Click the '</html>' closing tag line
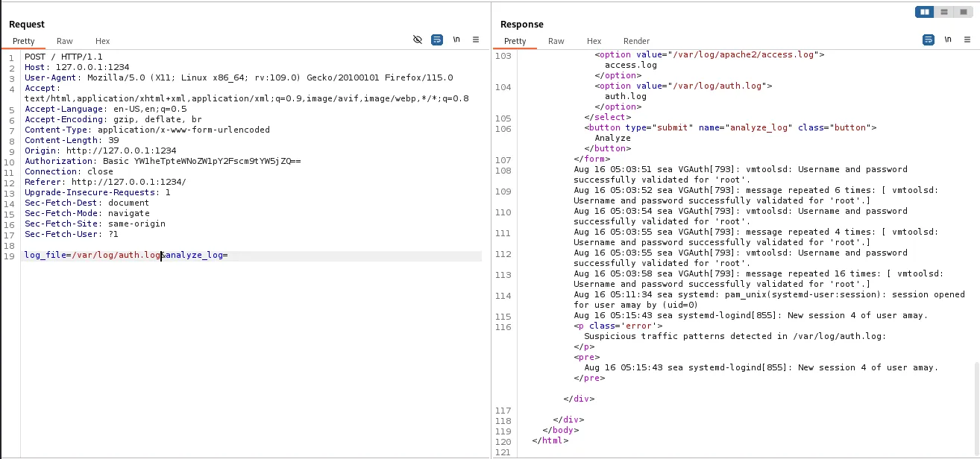Screen dimensions: 980x459 point(550,440)
